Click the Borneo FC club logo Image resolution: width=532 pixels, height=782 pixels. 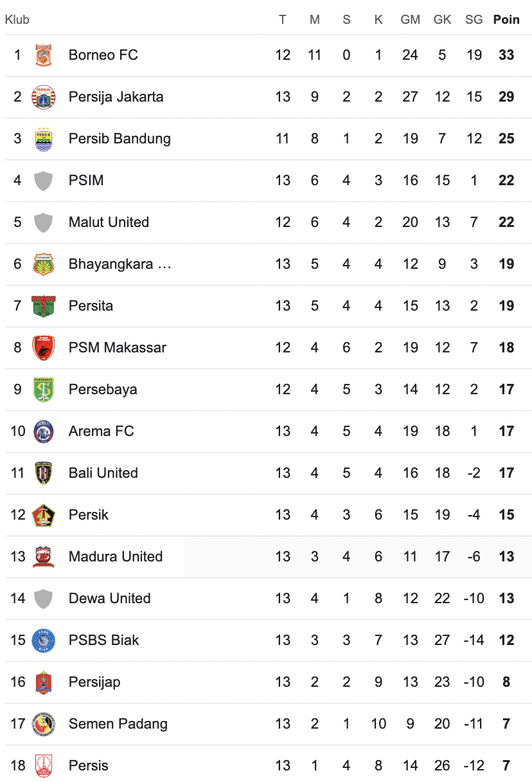point(44,55)
